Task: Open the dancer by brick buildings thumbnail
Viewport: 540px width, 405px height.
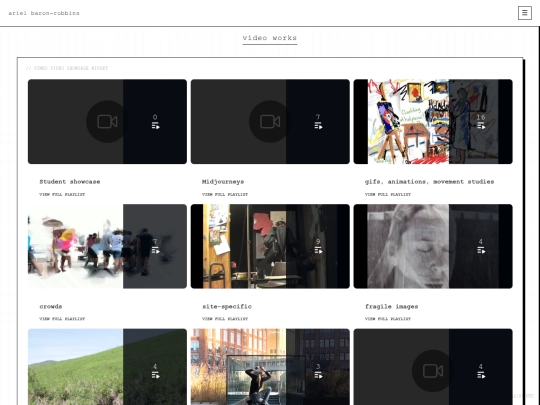Action: click(x=270, y=367)
